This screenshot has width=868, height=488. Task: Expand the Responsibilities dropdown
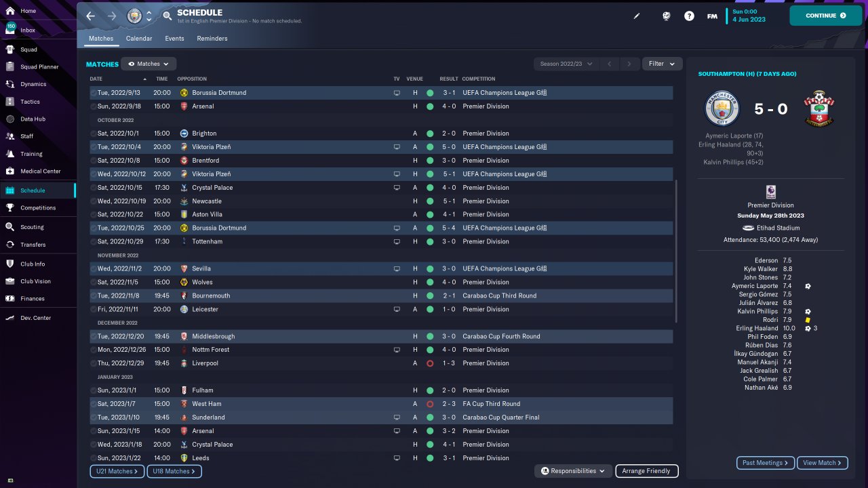coord(573,471)
